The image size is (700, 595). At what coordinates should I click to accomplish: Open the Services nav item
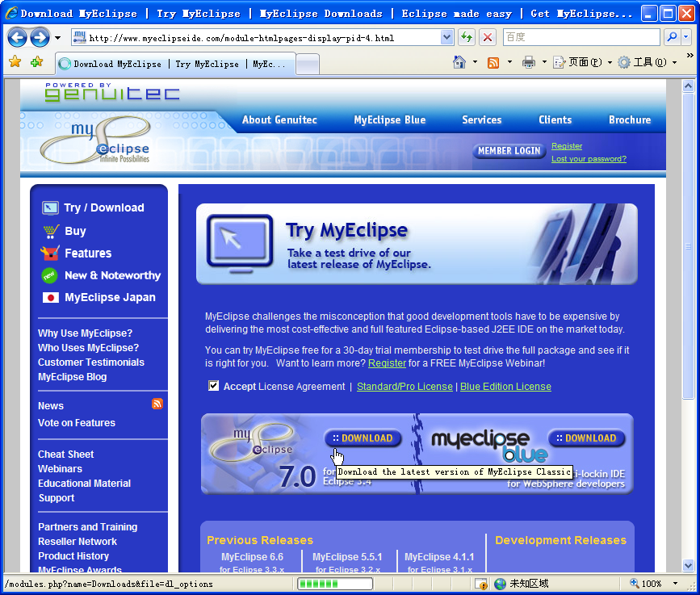click(x=482, y=119)
